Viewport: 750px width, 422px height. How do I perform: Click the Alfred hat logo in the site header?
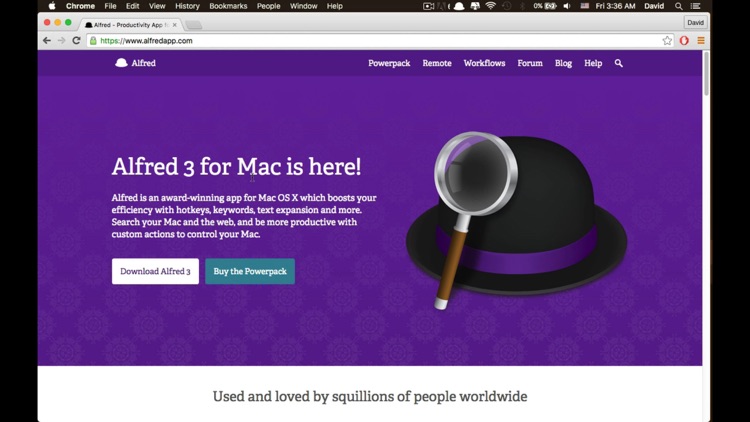121,63
